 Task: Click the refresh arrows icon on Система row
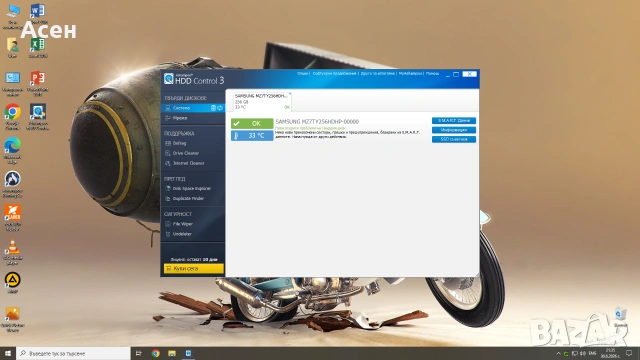[220, 108]
